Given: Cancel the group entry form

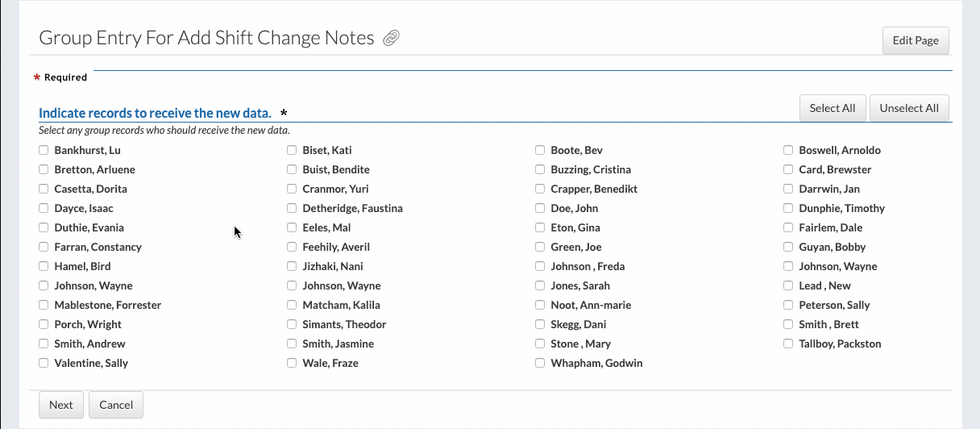Looking at the screenshot, I should [116, 405].
